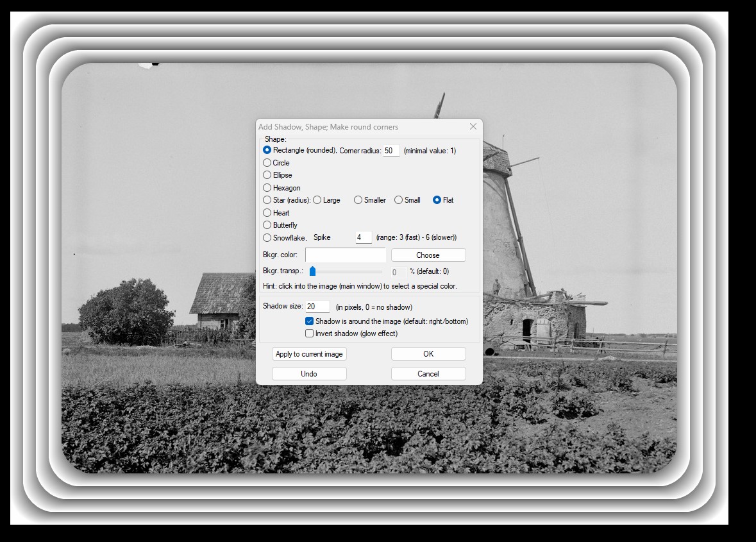Choose the Heart shape radio button

267,213
